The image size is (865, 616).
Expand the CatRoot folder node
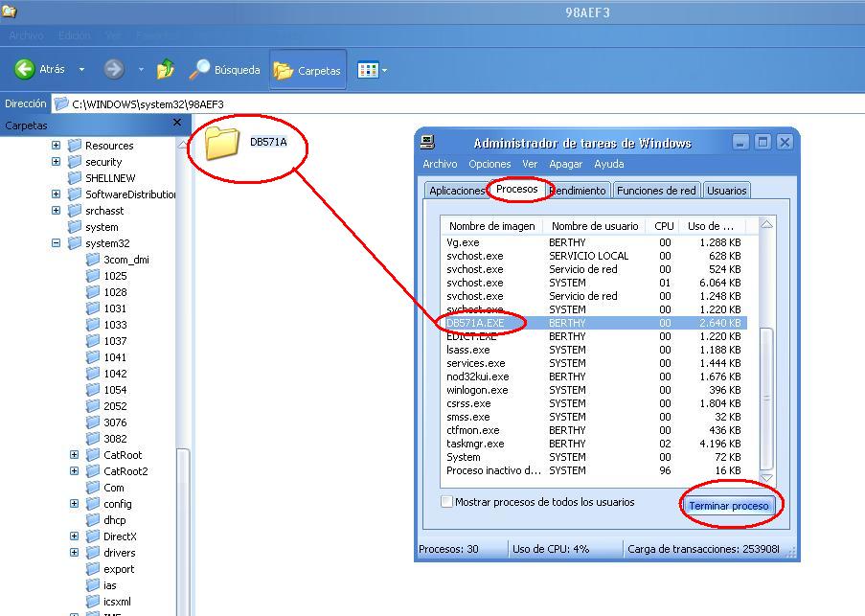(74, 455)
